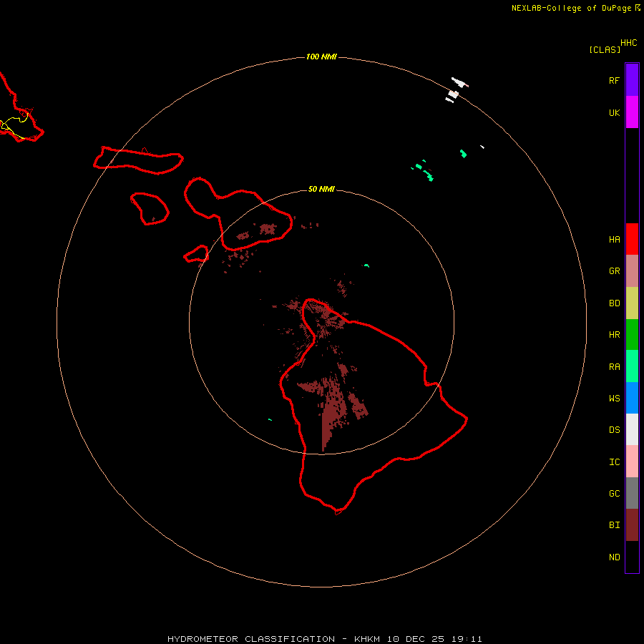Click the 100 NMI range ring label
Screen dimensions: 644x644
click(321, 57)
